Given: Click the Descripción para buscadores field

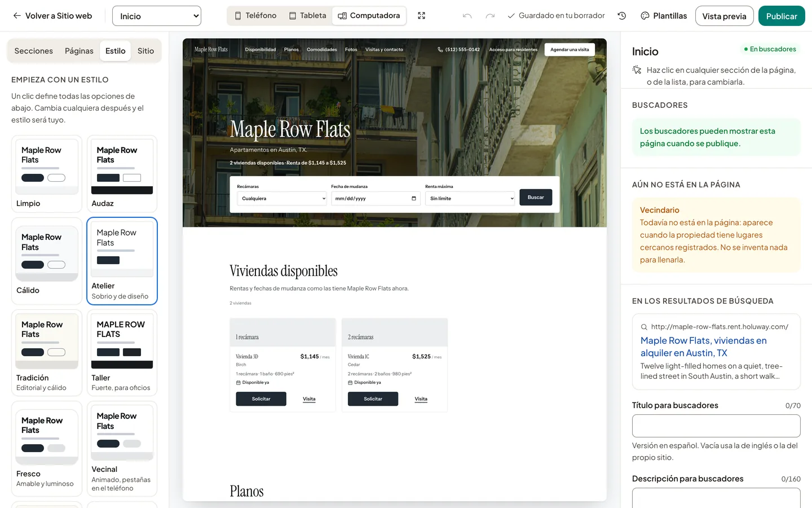Looking at the screenshot, I should pos(716,498).
